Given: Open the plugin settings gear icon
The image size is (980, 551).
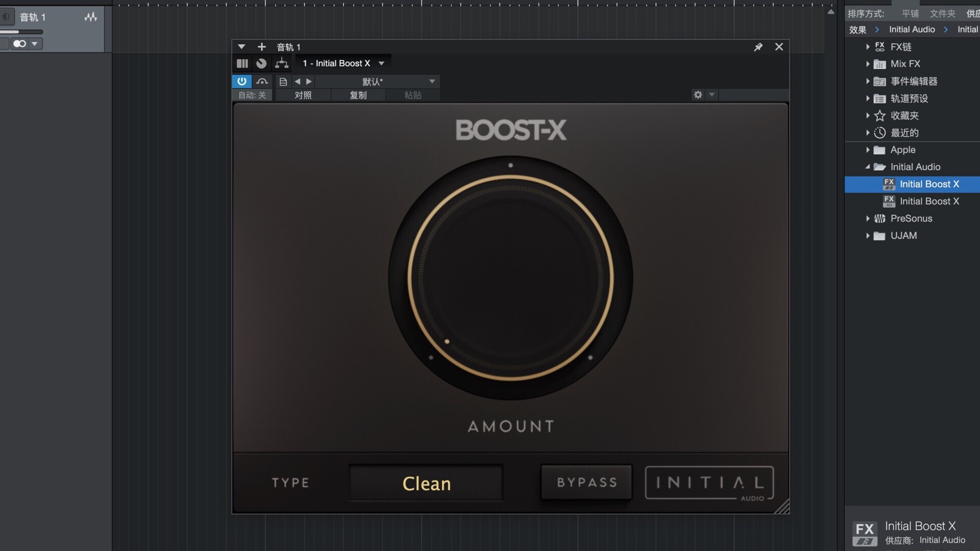Looking at the screenshot, I should [x=698, y=94].
